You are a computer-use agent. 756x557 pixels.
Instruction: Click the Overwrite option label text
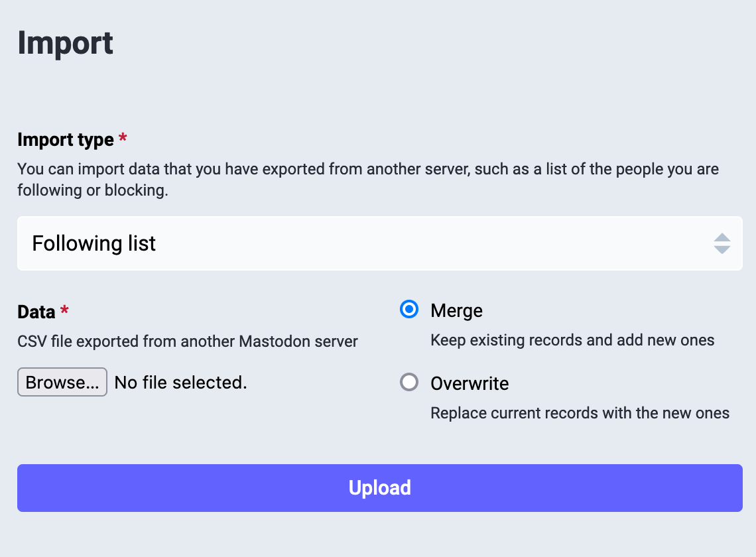[x=470, y=384]
